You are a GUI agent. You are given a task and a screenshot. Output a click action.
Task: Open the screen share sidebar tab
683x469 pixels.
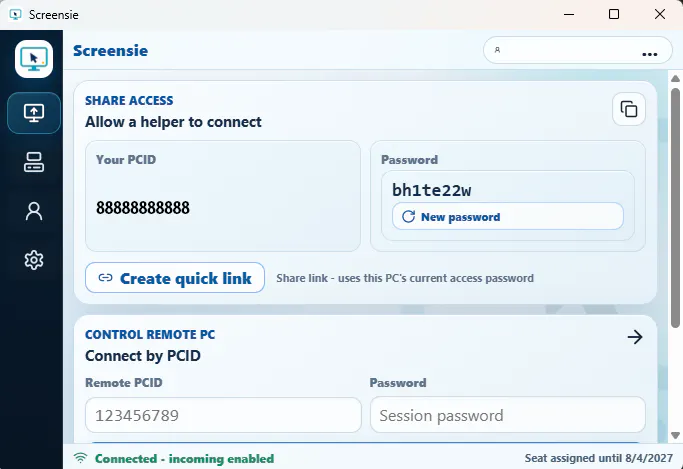[x=34, y=113]
